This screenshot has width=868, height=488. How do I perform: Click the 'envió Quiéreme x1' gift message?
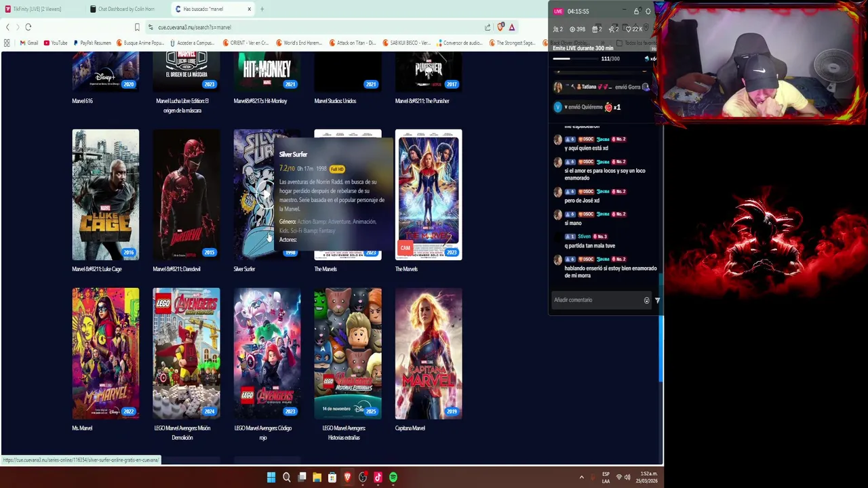tap(587, 107)
